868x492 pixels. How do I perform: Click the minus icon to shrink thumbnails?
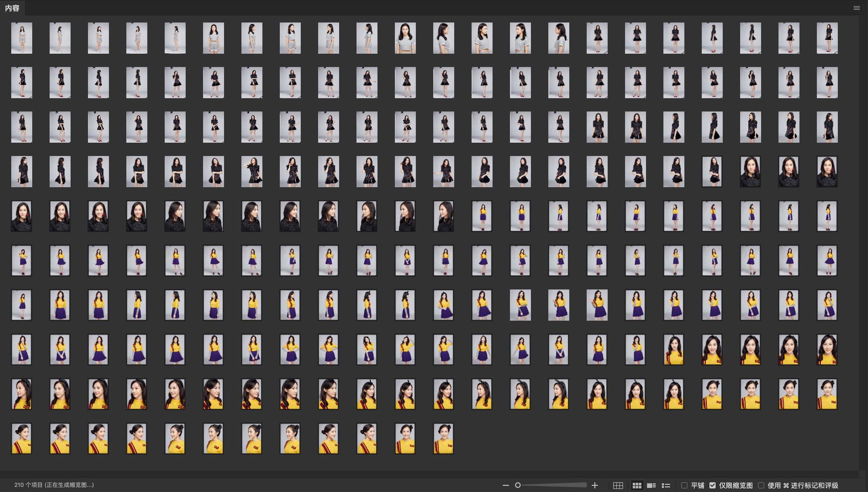click(x=506, y=485)
